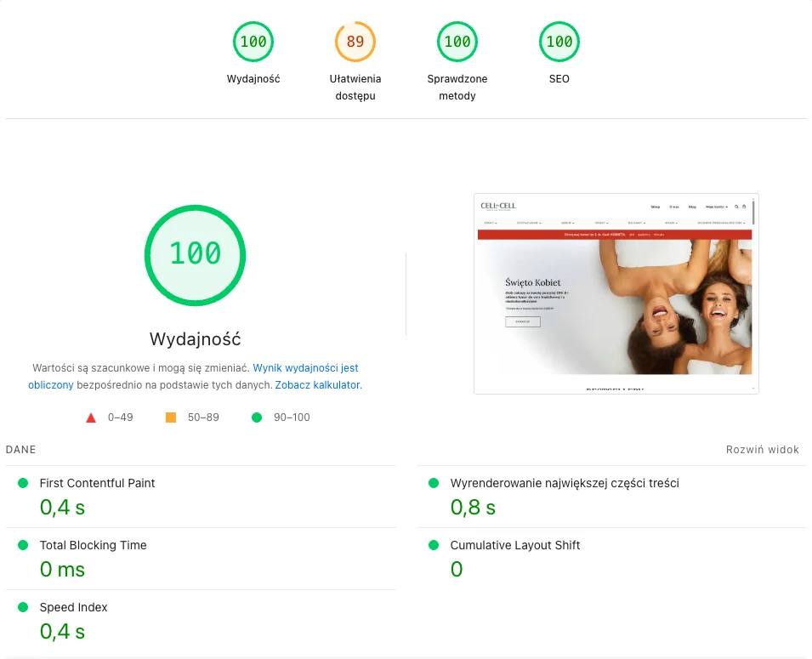Jump to Ułatwienia dostępu section label
The width and height of the screenshot is (812, 659).
[355, 87]
